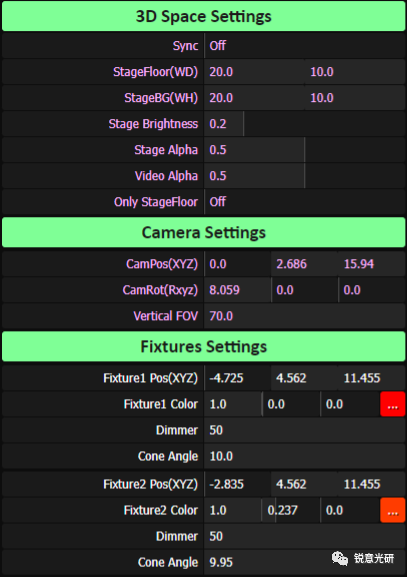Select the Vertical FOV 70.0 field
This screenshot has width=407, height=577.
[x=305, y=316]
